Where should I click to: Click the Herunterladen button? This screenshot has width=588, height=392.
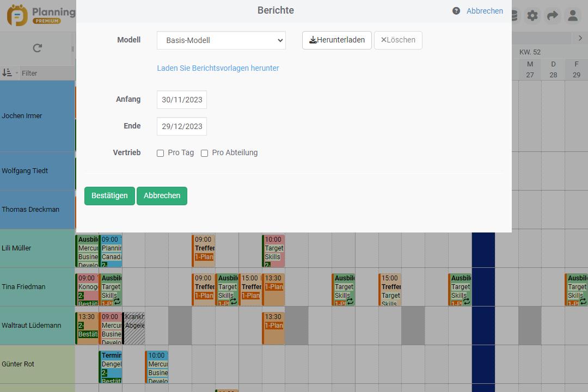(x=337, y=40)
